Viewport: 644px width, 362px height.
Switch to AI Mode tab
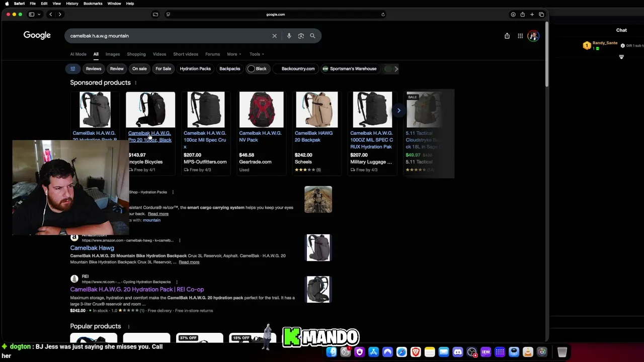(78, 54)
